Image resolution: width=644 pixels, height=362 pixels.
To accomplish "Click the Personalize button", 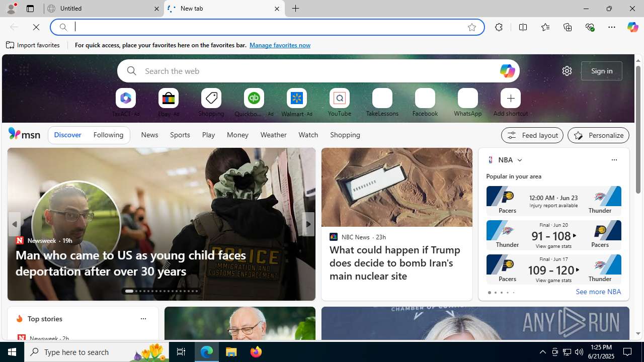I will coord(598,135).
